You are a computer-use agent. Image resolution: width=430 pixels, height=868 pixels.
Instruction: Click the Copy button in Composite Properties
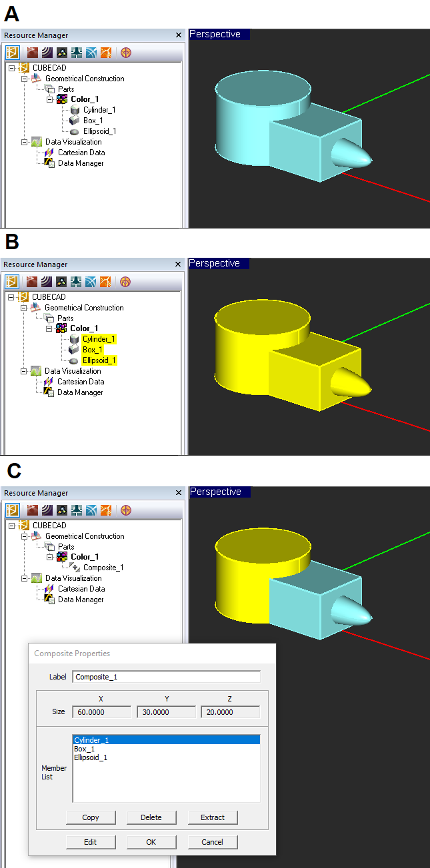[91, 817]
